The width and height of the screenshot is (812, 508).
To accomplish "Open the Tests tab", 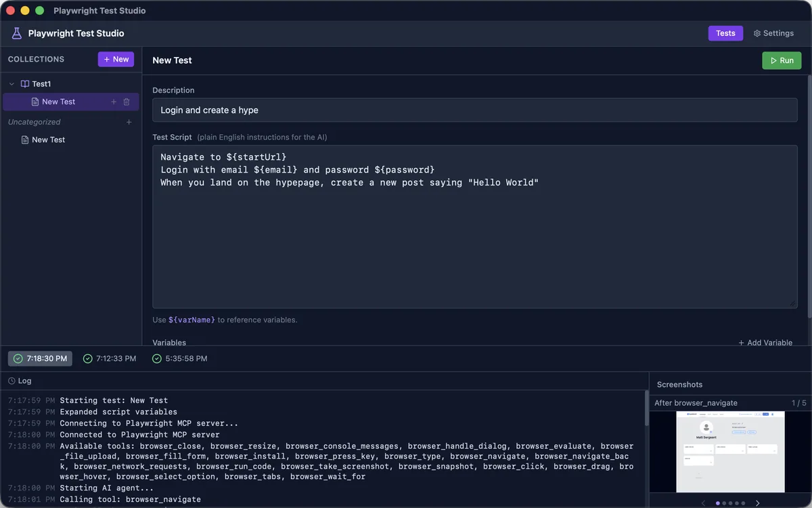I will pyautogui.click(x=725, y=33).
